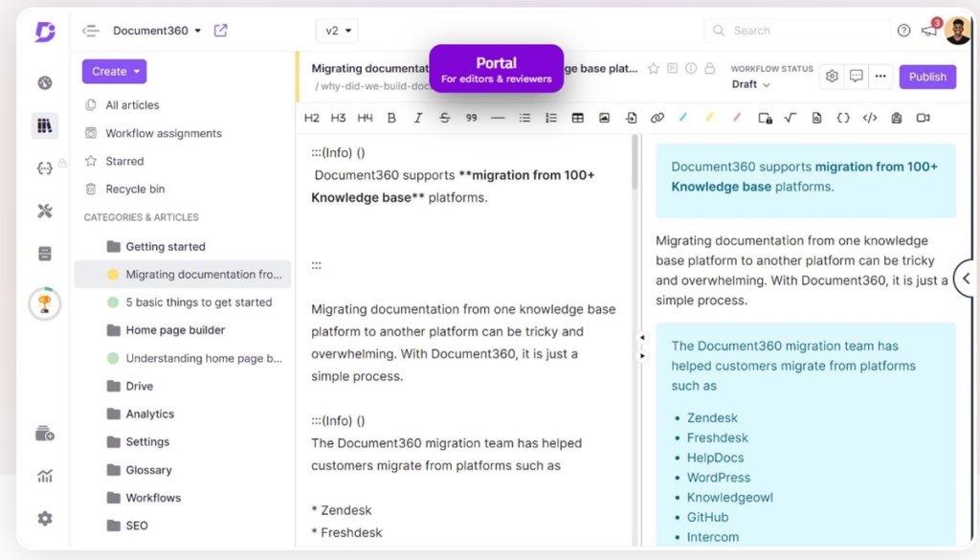Toggle italic formatting
Screen dimensions: 980x560
click(418, 118)
